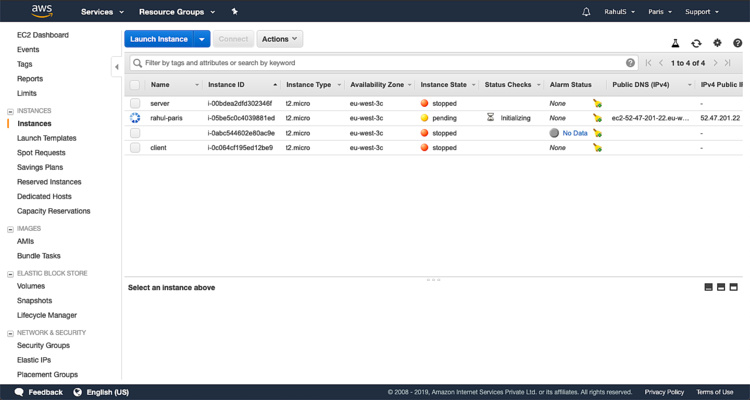Expand the Launch Instance dropdown arrow

(x=203, y=39)
